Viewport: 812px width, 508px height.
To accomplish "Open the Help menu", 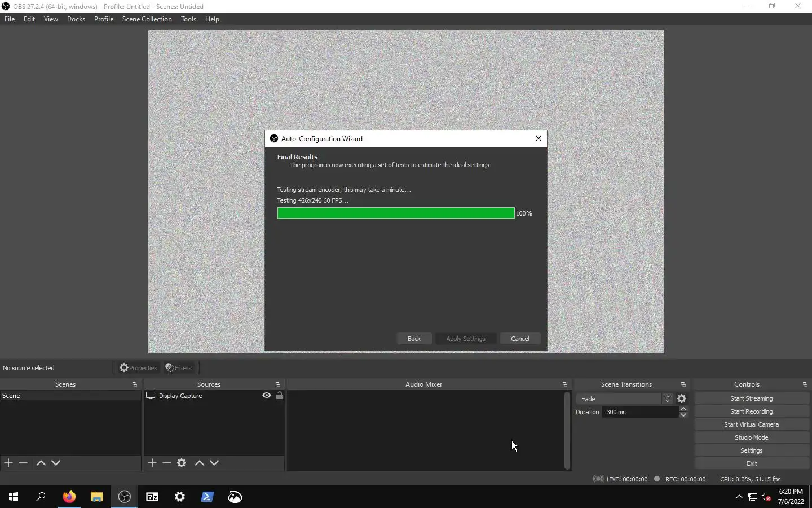I will point(212,19).
